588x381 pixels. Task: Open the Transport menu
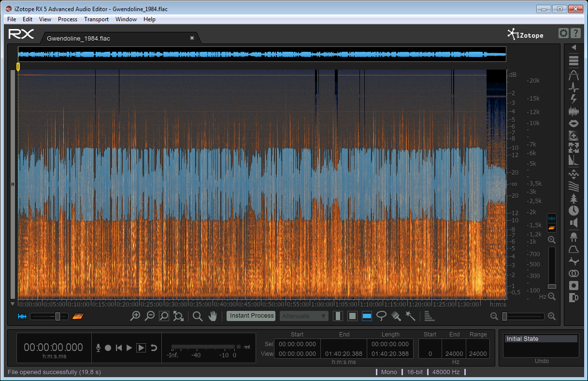click(x=96, y=19)
